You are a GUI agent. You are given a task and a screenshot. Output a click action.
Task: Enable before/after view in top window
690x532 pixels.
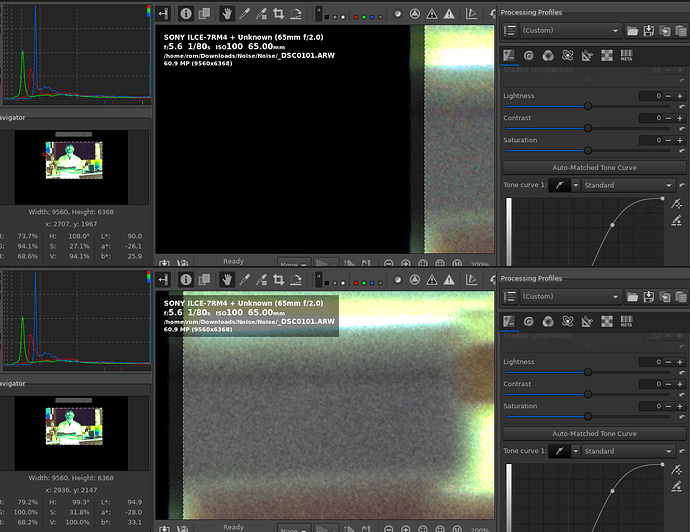point(204,14)
